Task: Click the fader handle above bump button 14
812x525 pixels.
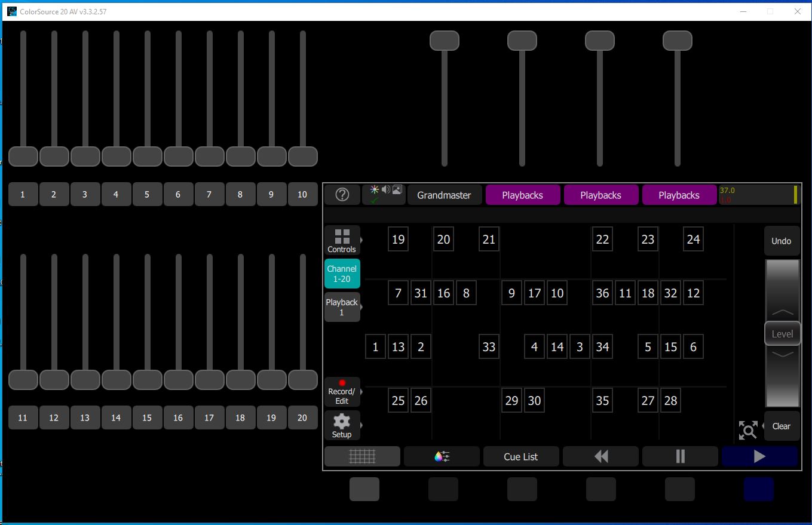Action: coord(116,380)
